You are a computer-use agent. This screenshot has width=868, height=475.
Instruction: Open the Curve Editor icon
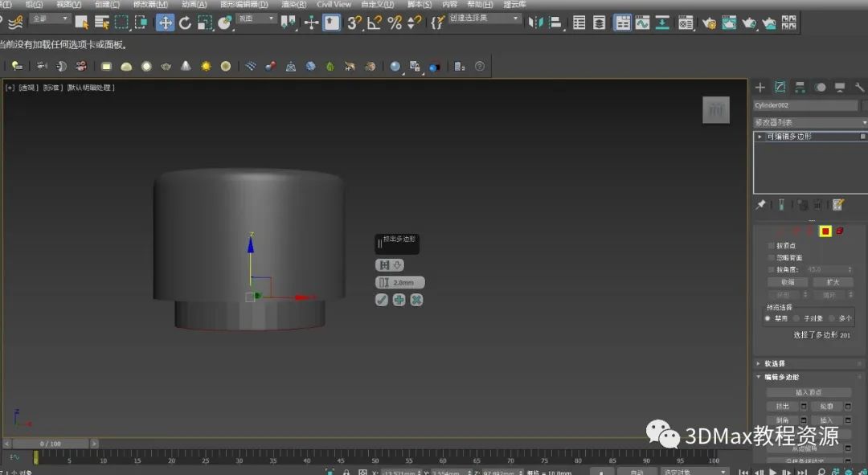tap(642, 23)
